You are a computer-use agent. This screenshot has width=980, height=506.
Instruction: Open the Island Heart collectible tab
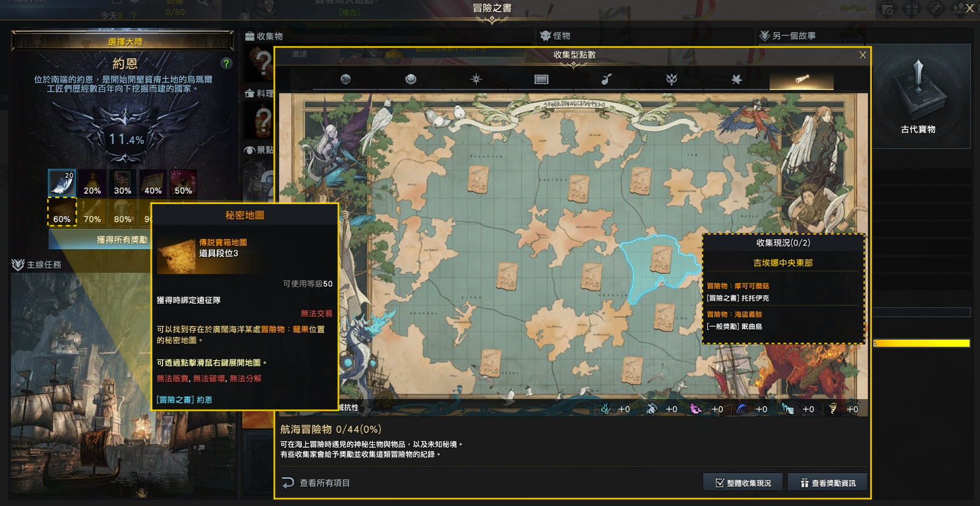click(x=345, y=80)
